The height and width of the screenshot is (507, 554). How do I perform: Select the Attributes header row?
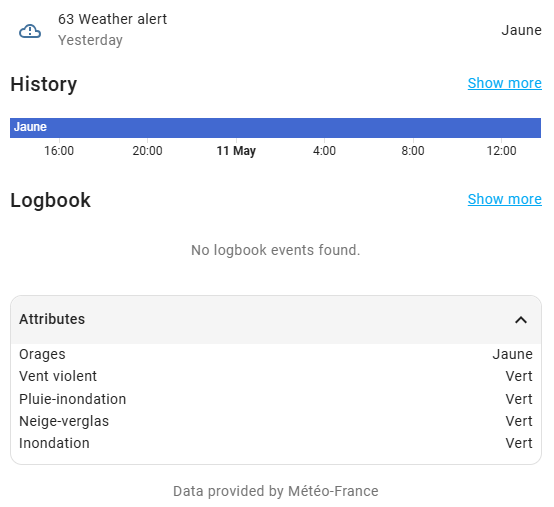point(276,320)
